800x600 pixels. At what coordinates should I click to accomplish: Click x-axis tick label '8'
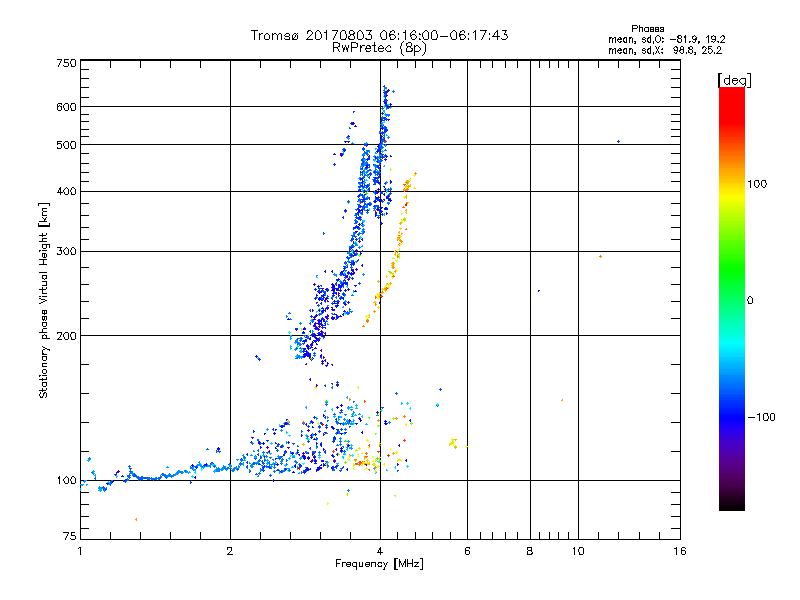pos(530,551)
